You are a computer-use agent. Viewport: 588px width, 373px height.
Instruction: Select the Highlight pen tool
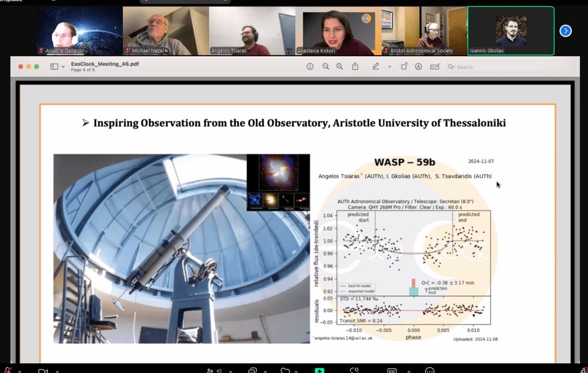click(376, 67)
